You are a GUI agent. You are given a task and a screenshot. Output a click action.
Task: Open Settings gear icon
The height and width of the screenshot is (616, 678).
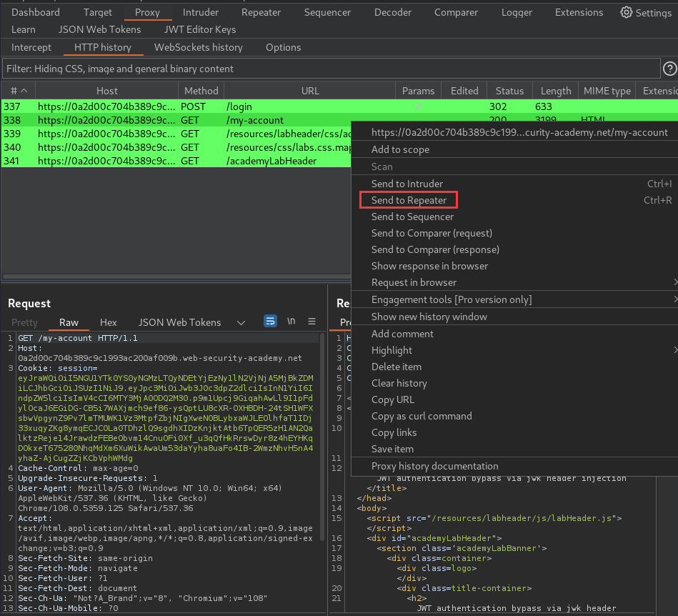(x=626, y=12)
